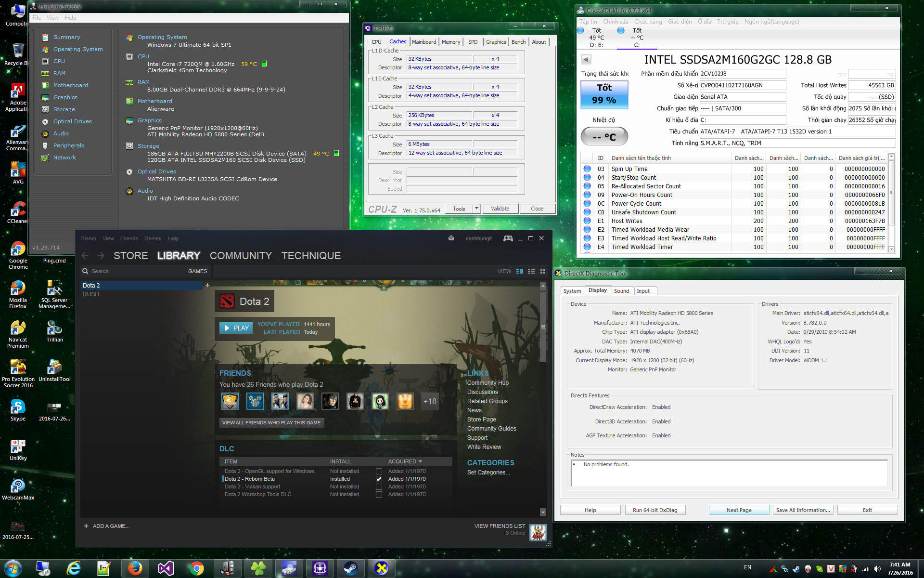Uncheck Dota 2 - Reborn Beta DLC checkbox

(x=379, y=479)
